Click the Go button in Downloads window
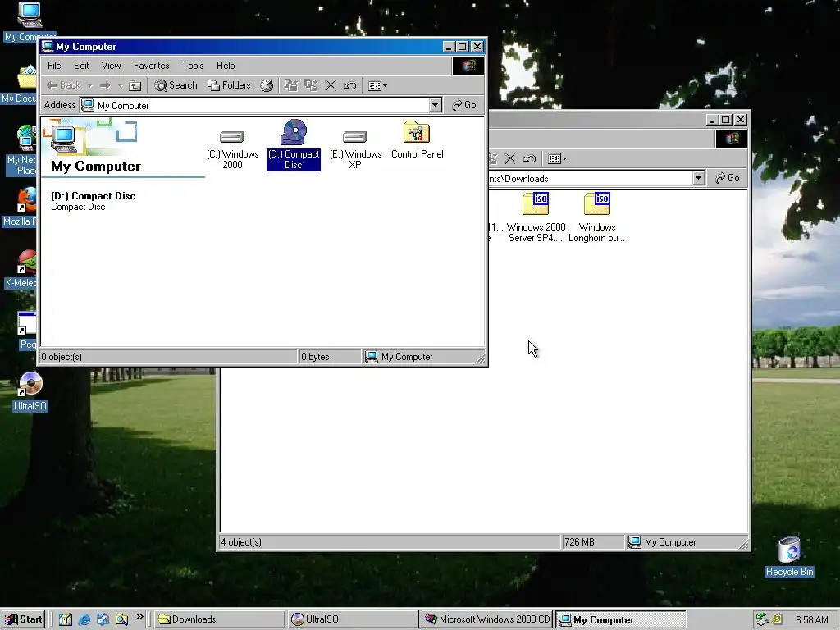This screenshot has width=840, height=630. [727, 178]
